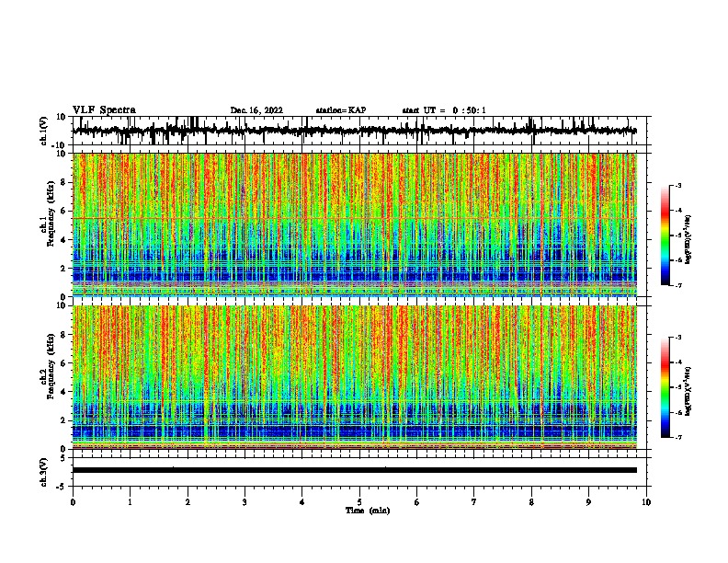Click the "VLF Spectra" plot title
Image resolution: width=728 pixels, height=563 pixels.
click(104, 110)
